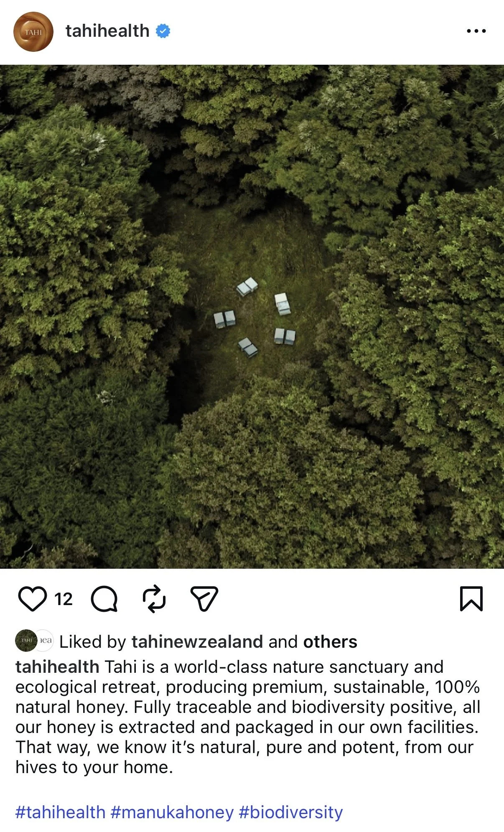Tap the blue verified badge
Screen dimensions: 504x832
pos(163,31)
